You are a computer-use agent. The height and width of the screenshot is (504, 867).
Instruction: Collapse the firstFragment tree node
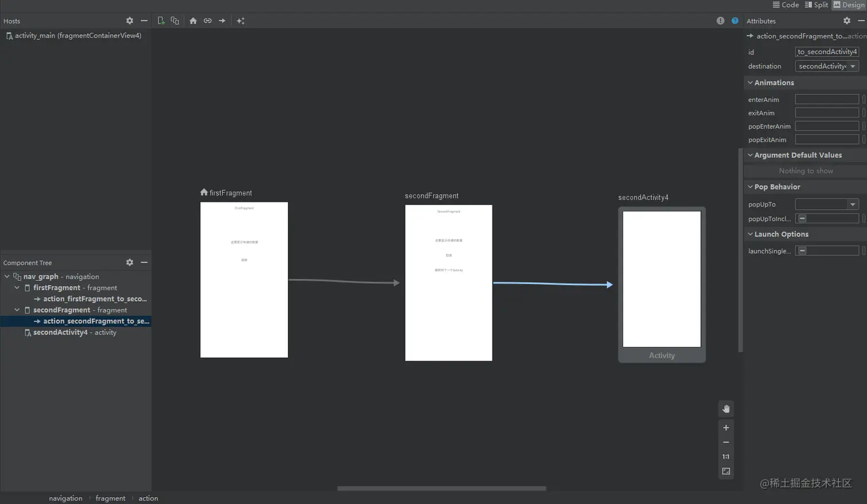[x=17, y=287]
